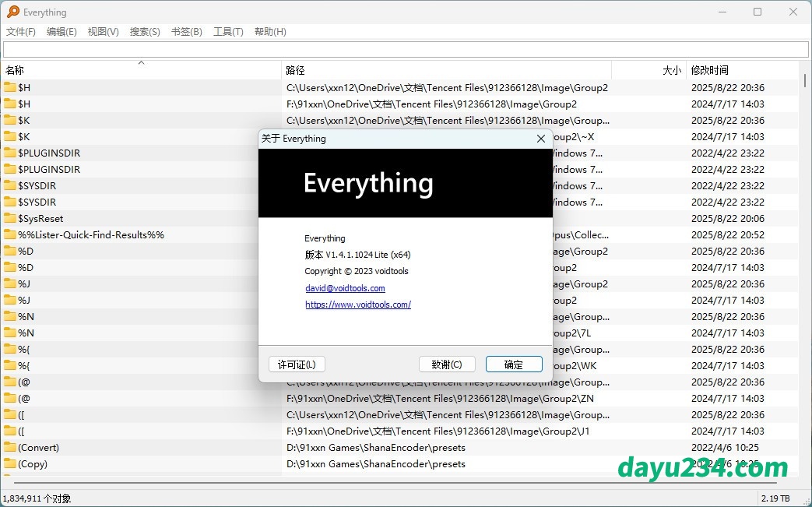Click the Everything magnifier icon in title bar
This screenshot has height=507, width=812.
click(x=13, y=12)
